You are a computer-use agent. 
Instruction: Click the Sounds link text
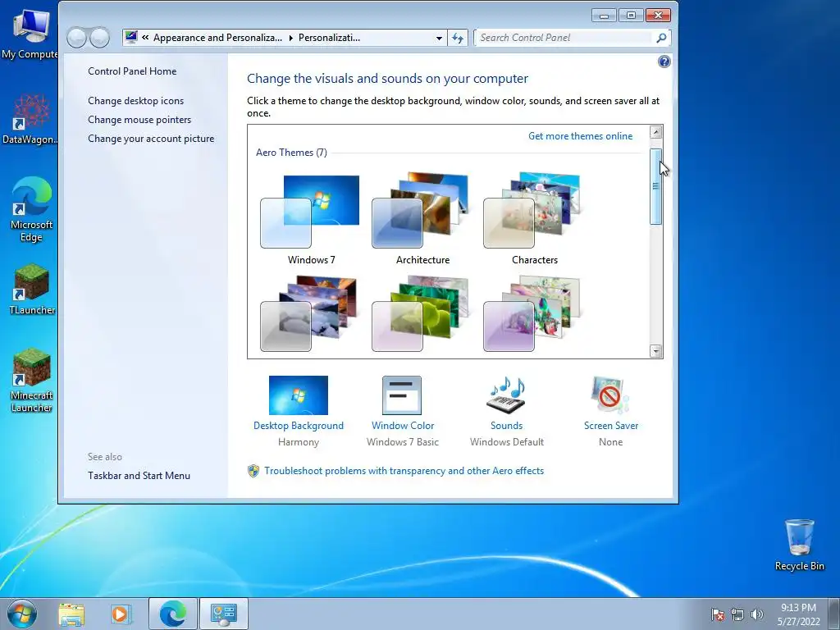point(506,426)
